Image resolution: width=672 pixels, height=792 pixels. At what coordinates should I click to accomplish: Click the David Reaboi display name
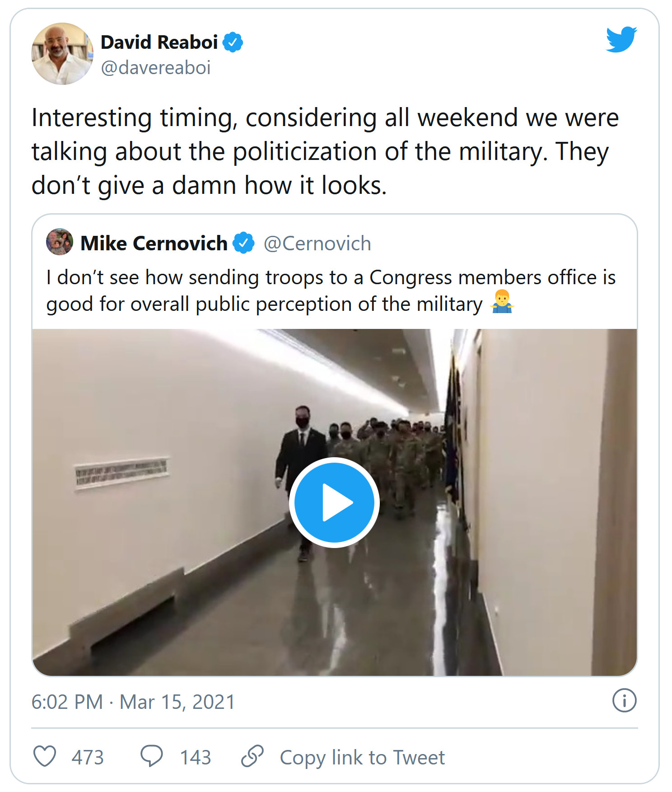pos(159,42)
